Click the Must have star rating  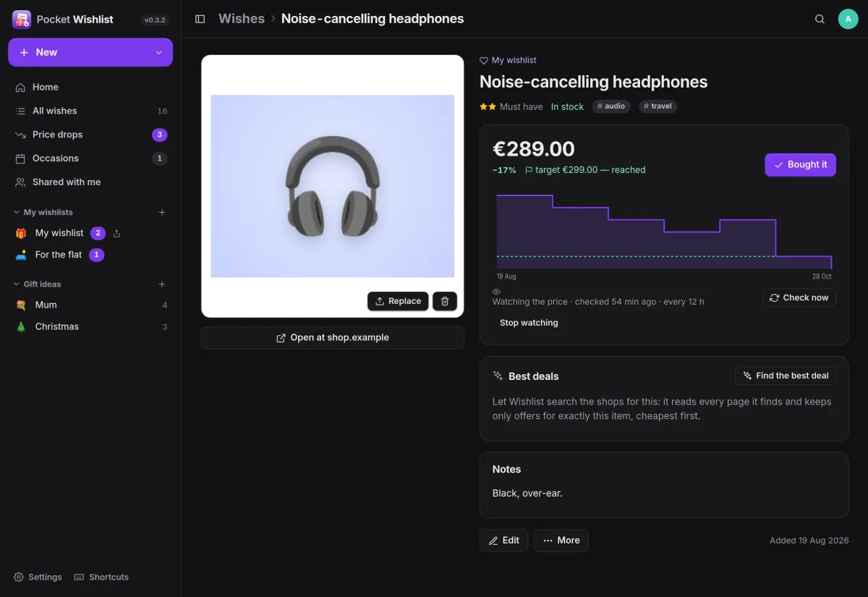point(511,106)
